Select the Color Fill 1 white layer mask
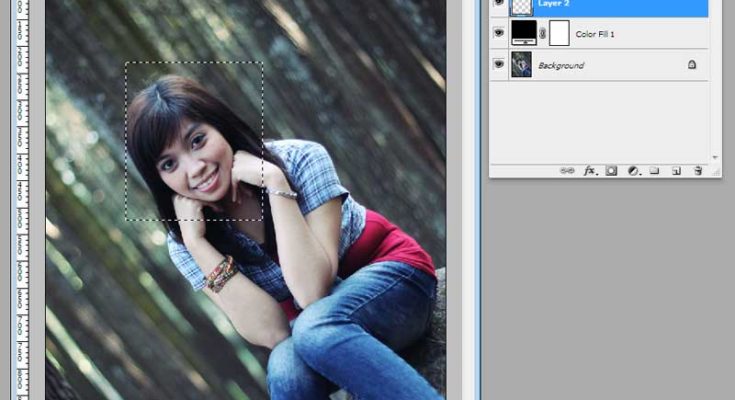This screenshot has height=400, width=735. [559, 33]
